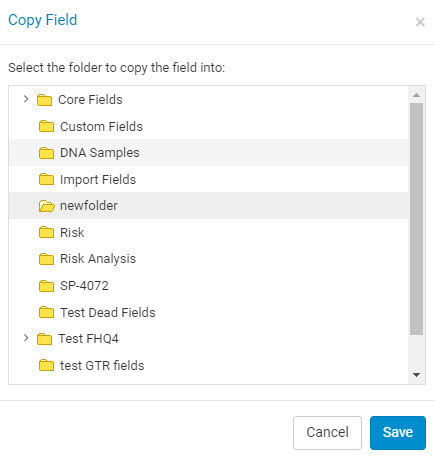Click the test GTR fields folder icon

point(46,365)
